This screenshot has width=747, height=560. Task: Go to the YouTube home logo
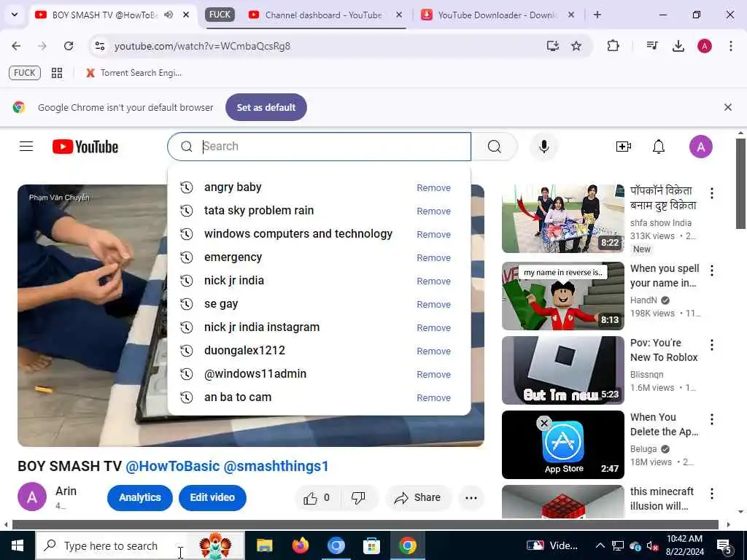85,147
